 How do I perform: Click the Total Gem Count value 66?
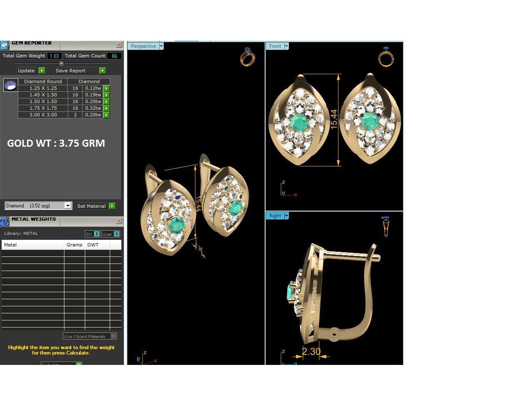click(114, 56)
